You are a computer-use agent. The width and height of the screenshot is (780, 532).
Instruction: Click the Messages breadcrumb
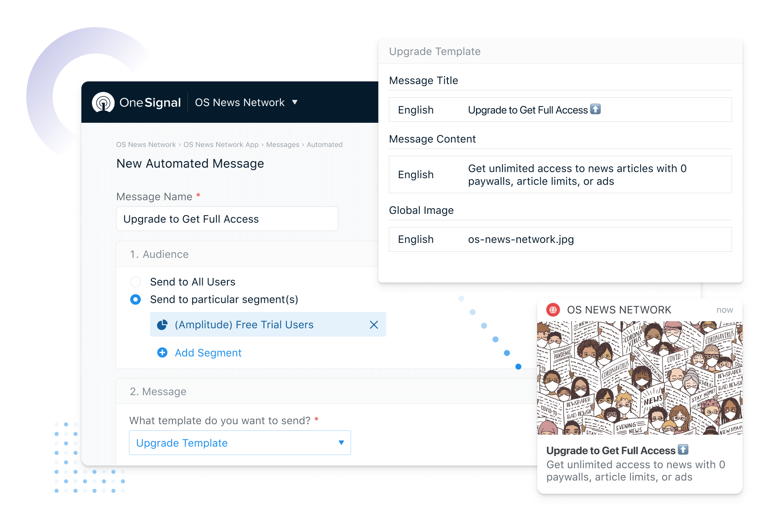(x=282, y=144)
